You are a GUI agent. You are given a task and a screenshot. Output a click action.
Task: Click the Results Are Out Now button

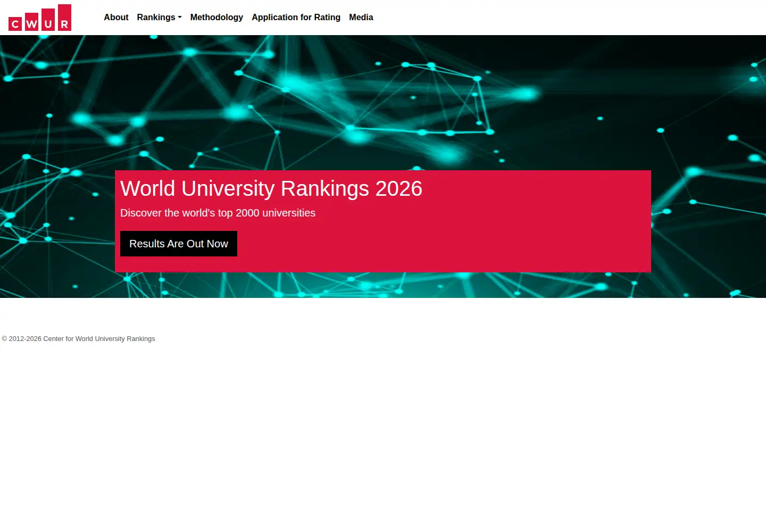[x=179, y=244]
